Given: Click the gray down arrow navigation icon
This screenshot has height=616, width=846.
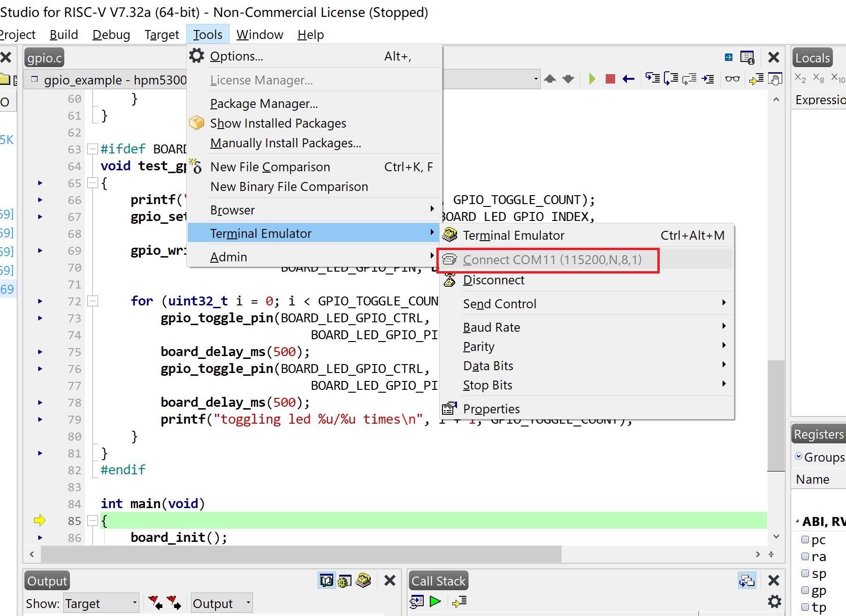Looking at the screenshot, I should pyautogui.click(x=568, y=79).
